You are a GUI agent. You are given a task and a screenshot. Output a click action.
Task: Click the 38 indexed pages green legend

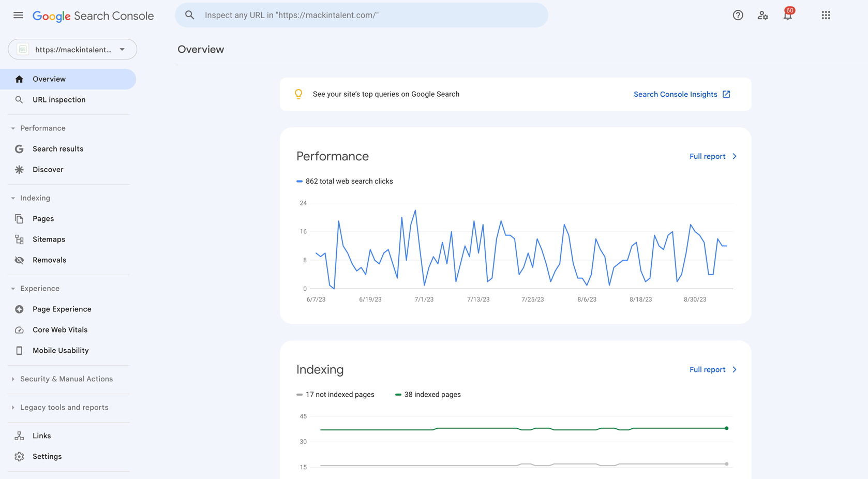click(x=428, y=395)
